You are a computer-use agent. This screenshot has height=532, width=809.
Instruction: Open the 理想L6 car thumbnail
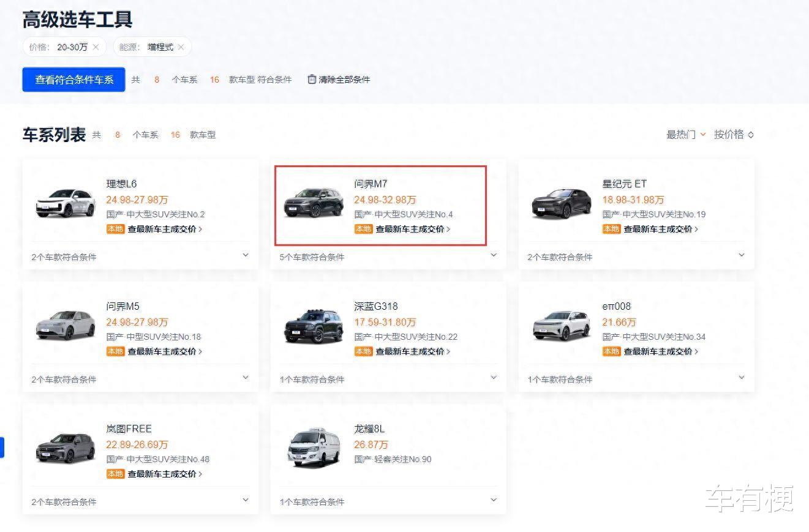[x=66, y=203]
